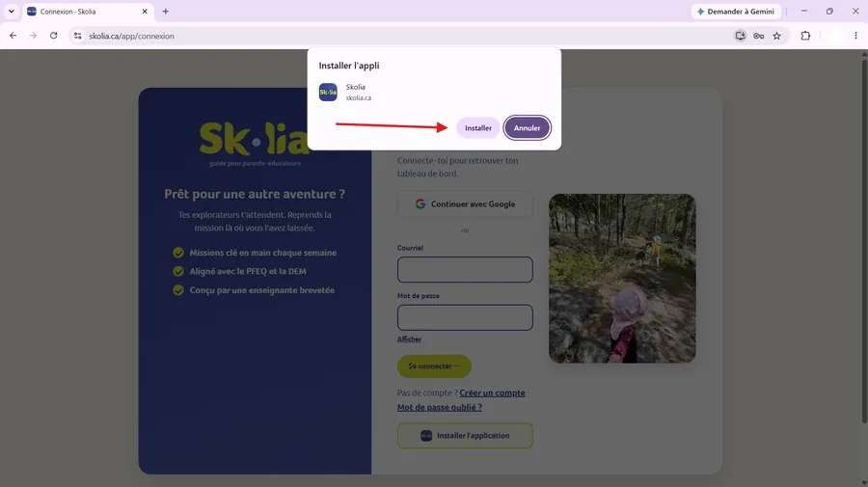
Task: Go back with the browser back arrow
Action: pos(13,36)
